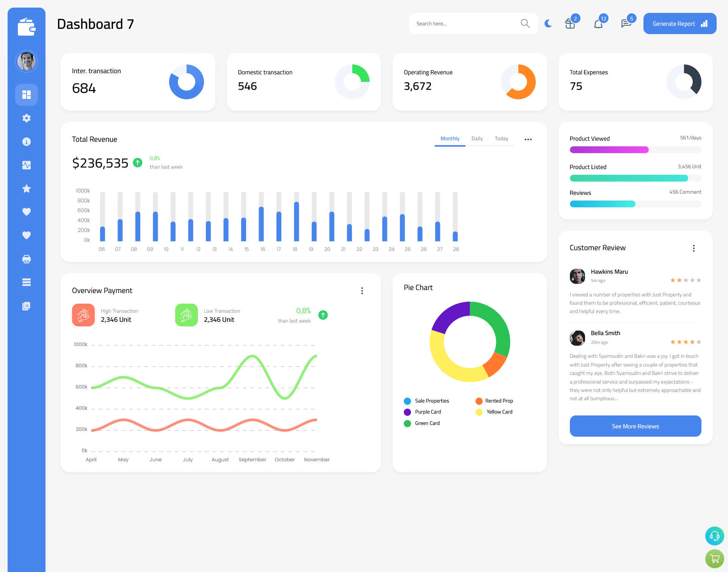Click the heart/wishlist sidebar icon
The image size is (728, 572).
point(27,212)
